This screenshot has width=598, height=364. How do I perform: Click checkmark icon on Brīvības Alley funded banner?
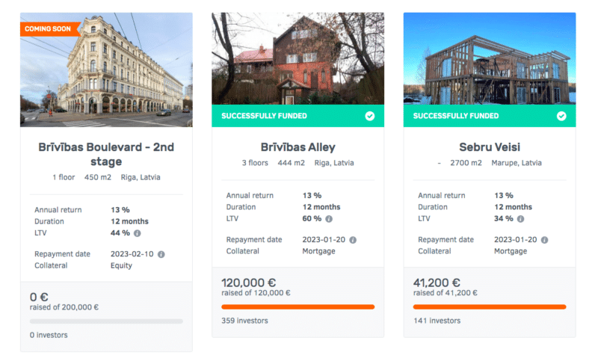(370, 116)
